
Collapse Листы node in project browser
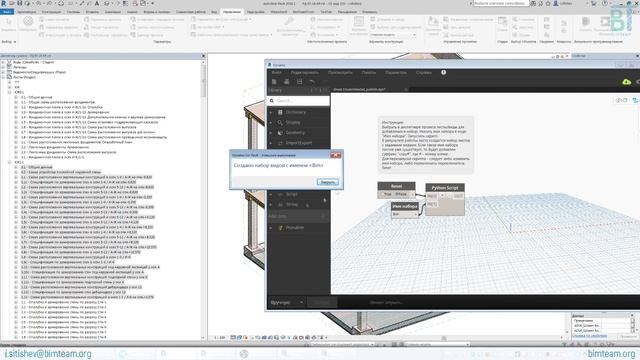pos(3,77)
